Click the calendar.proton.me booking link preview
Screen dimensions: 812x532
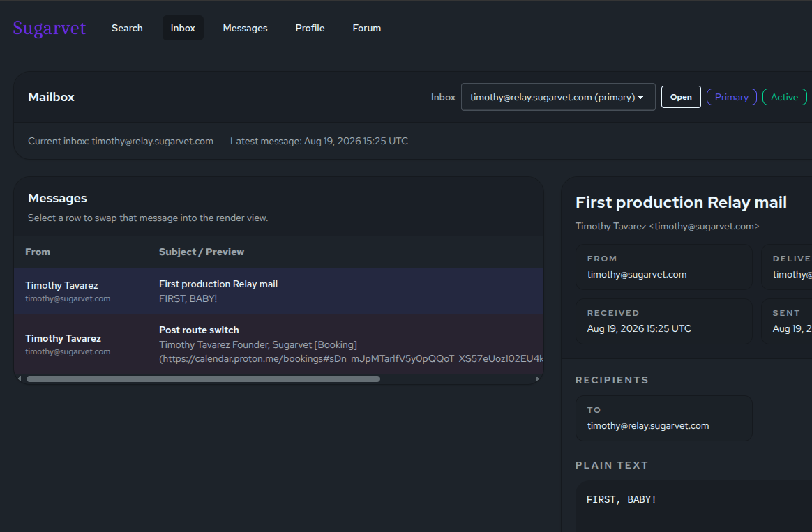tap(351, 358)
